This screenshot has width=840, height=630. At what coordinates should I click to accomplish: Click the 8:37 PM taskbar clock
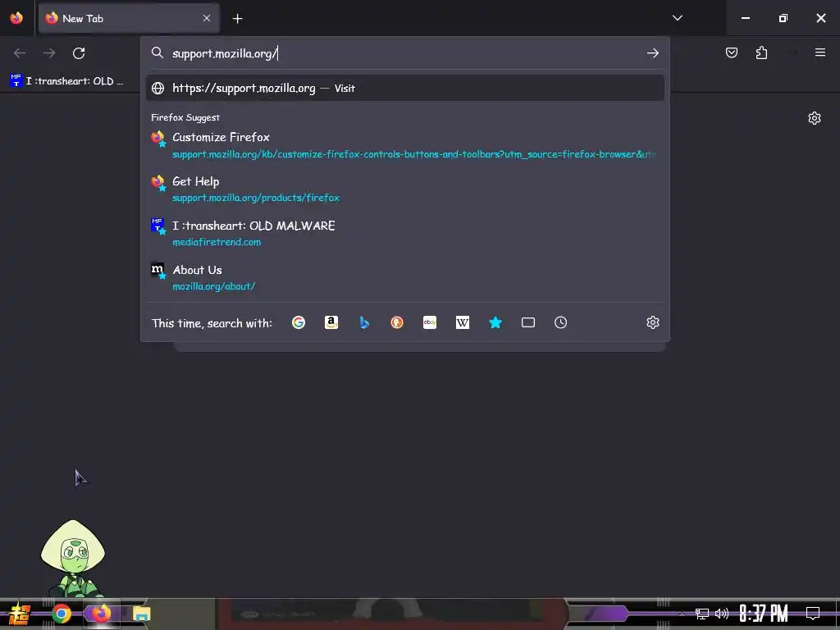[763, 614]
